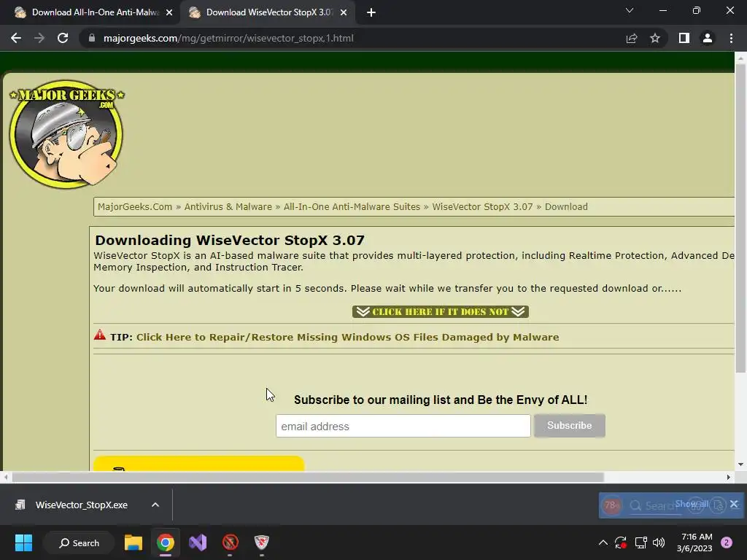Open network settings tray icon
Image resolution: width=747 pixels, height=560 pixels.
pos(640,542)
